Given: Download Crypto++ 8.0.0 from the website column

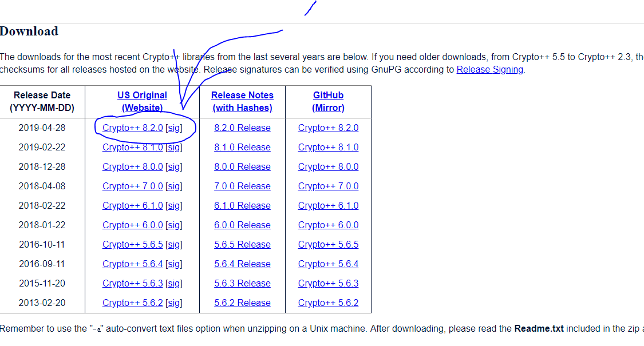Looking at the screenshot, I should (x=133, y=166).
